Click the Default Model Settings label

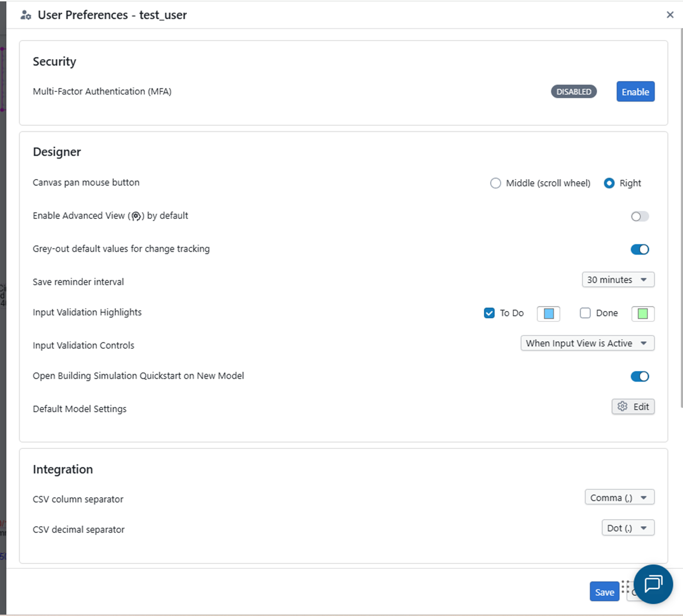tap(79, 409)
